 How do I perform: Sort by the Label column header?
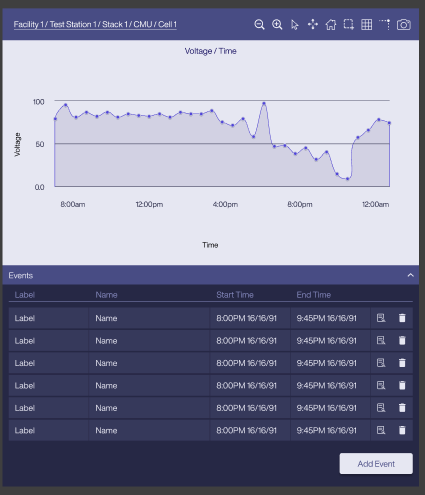point(25,295)
